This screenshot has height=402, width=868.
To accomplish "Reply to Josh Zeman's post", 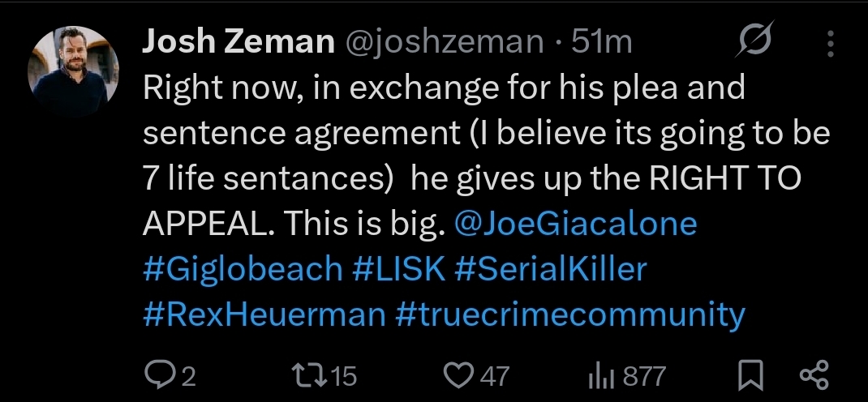I will tap(157, 375).
